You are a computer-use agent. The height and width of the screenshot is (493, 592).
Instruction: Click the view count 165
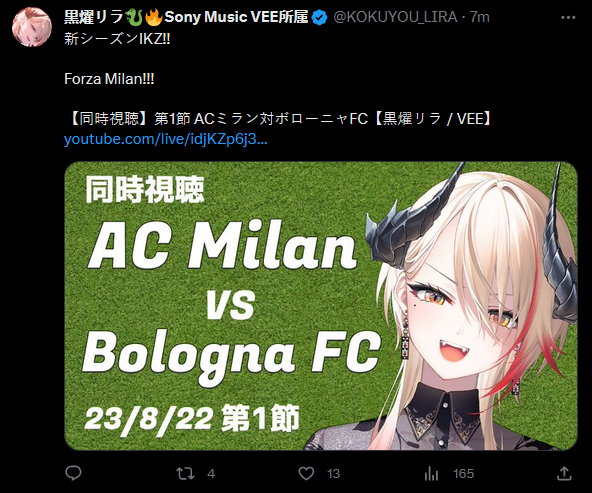[463, 474]
